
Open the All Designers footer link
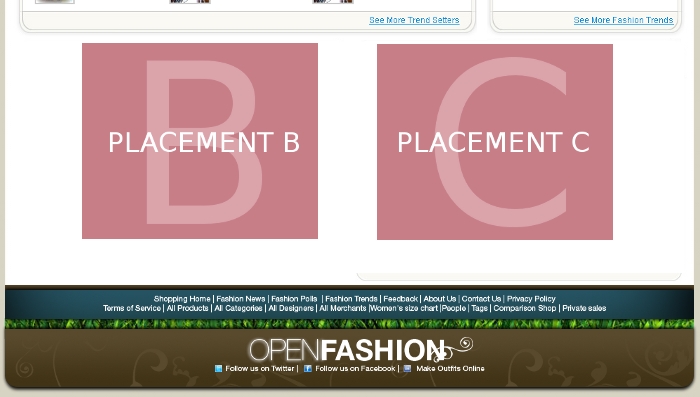(291, 308)
